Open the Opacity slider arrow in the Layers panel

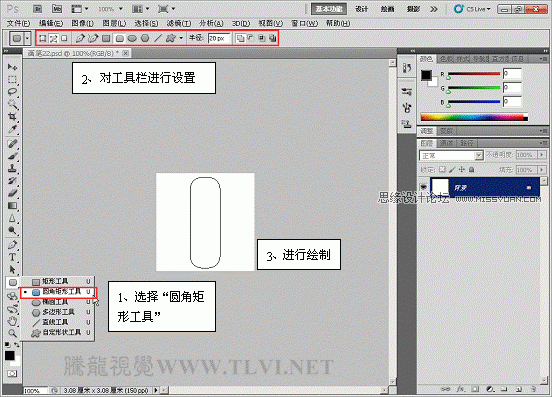point(542,155)
